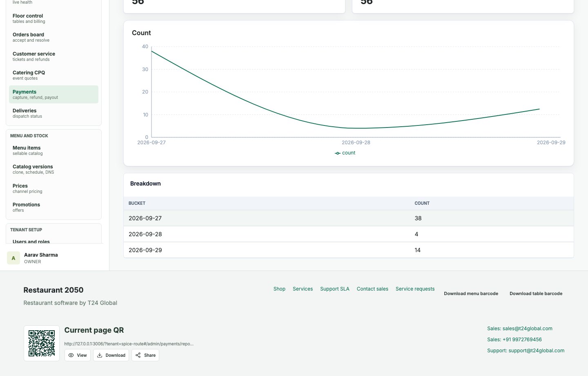
Task: Navigate to Deliveries dispatch status
Action: [53, 113]
